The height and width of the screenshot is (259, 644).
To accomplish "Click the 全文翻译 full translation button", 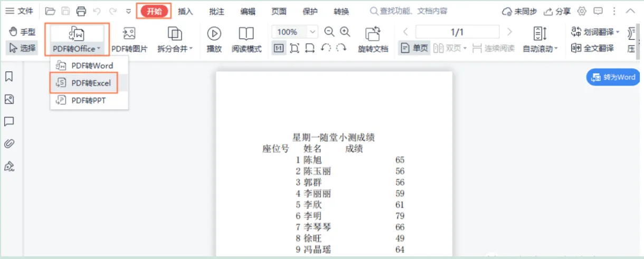I will point(592,48).
